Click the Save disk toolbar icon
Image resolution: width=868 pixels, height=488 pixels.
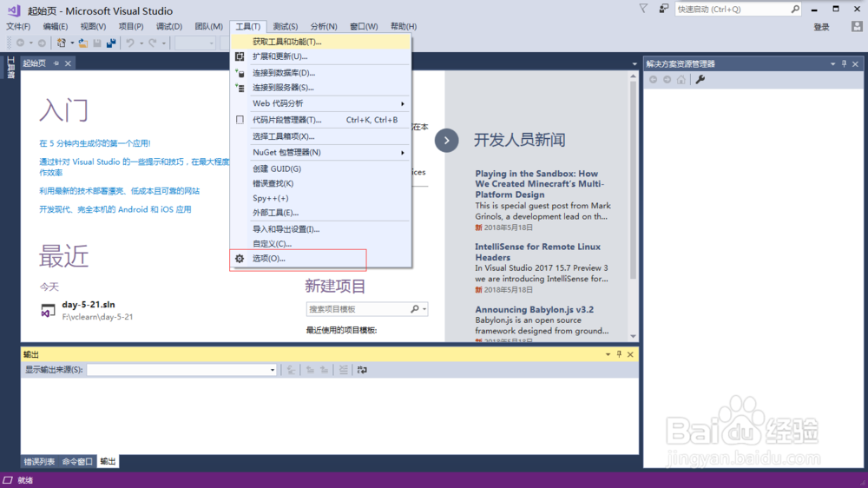(97, 43)
